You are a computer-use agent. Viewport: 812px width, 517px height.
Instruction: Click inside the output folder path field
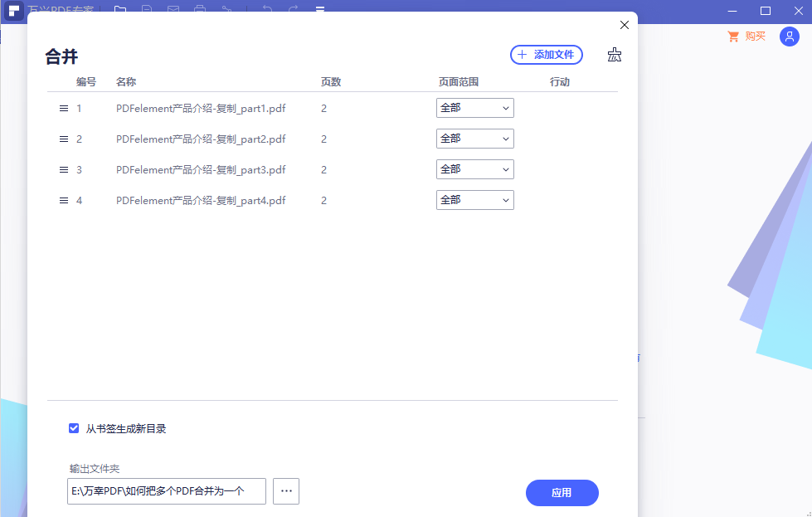tap(166, 490)
